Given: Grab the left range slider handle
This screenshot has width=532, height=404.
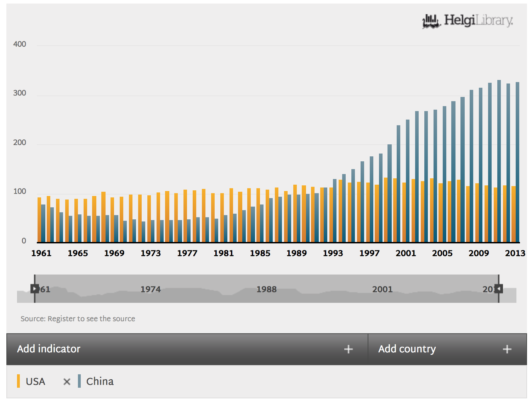Looking at the screenshot, I should (34, 289).
